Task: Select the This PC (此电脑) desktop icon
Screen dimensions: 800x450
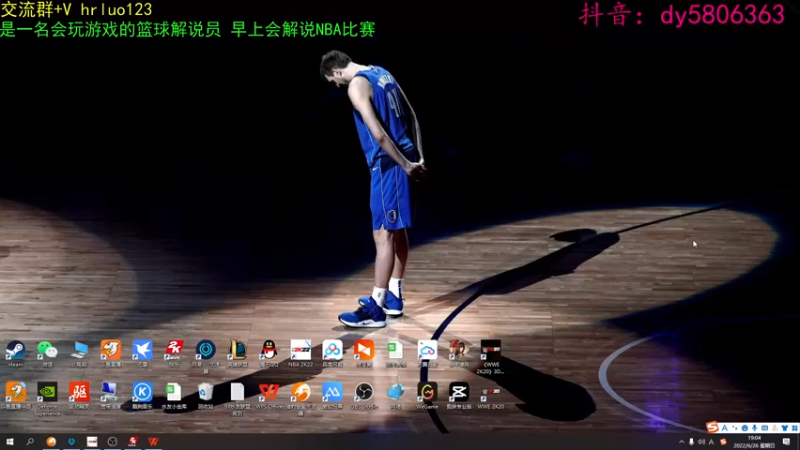Action: tap(79, 353)
